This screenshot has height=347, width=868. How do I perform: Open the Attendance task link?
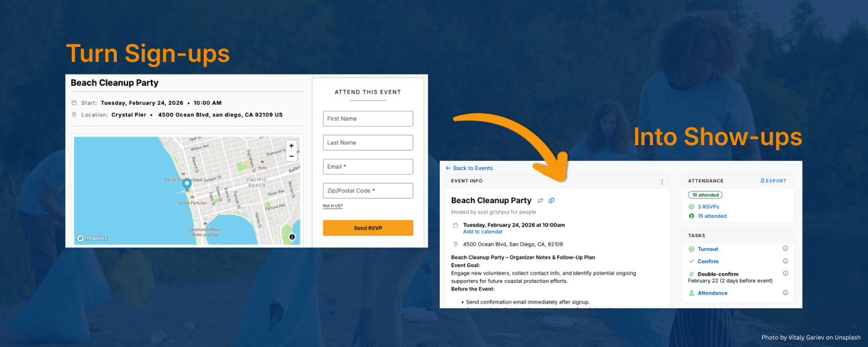pos(713,293)
